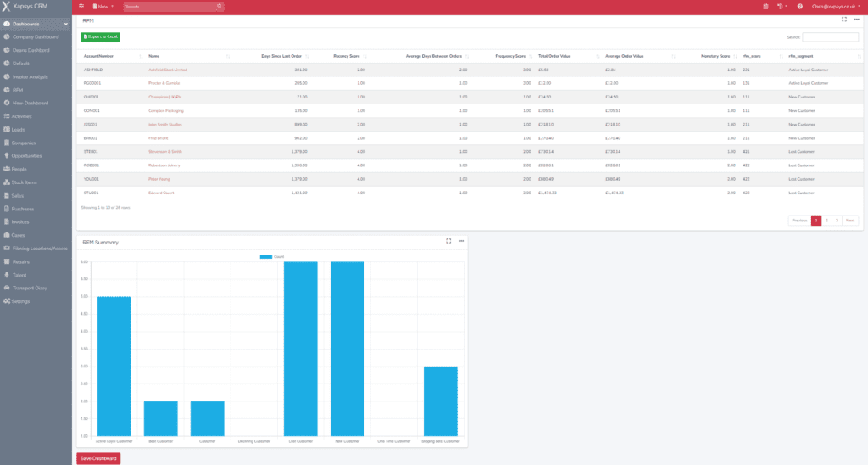Image resolution: width=868 pixels, height=465 pixels.
Task: Open the help question mark icon
Action: [x=800, y=7]
